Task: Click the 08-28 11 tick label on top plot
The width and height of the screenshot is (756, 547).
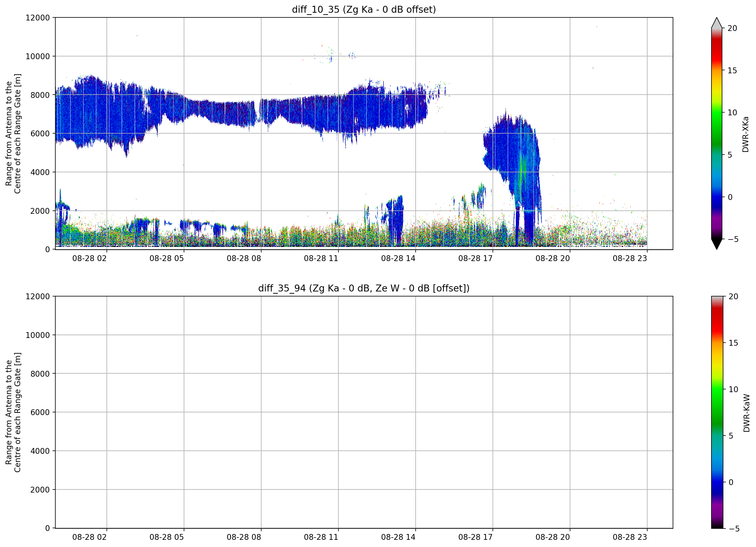Action: (x=321, y=259)
